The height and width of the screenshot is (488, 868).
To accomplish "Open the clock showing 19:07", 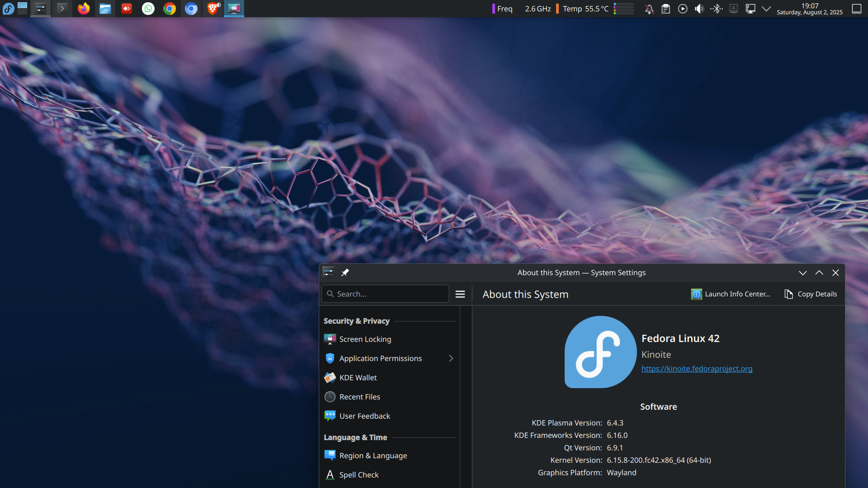I will click(x=810, y=9).
